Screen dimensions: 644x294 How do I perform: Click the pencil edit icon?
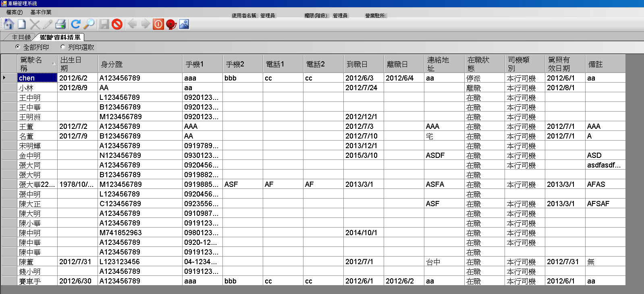48,24
